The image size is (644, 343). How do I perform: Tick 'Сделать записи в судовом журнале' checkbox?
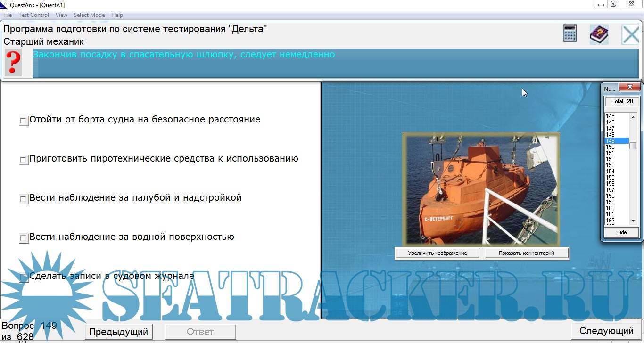tap(23, 278)
